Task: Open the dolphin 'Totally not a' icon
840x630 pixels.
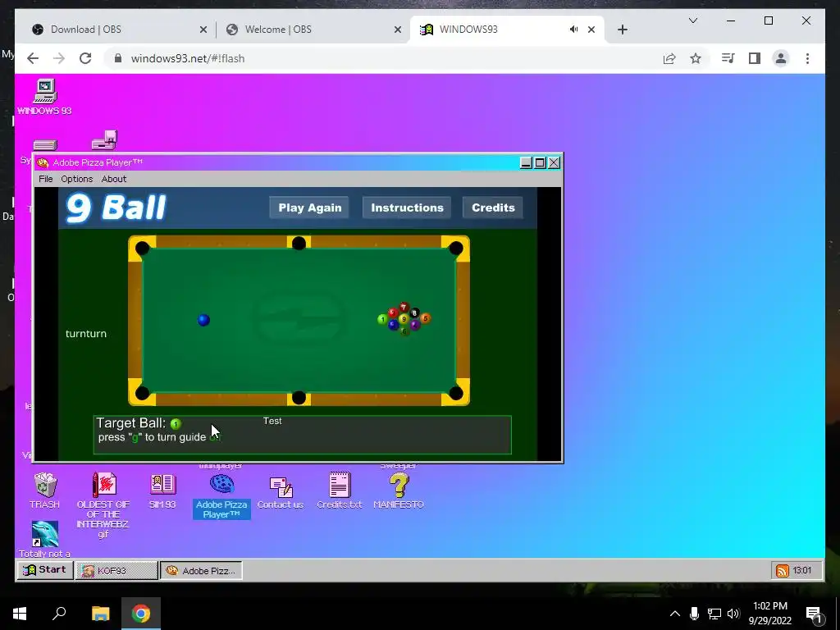Action: pyautogui.click(x=45, y=539)
